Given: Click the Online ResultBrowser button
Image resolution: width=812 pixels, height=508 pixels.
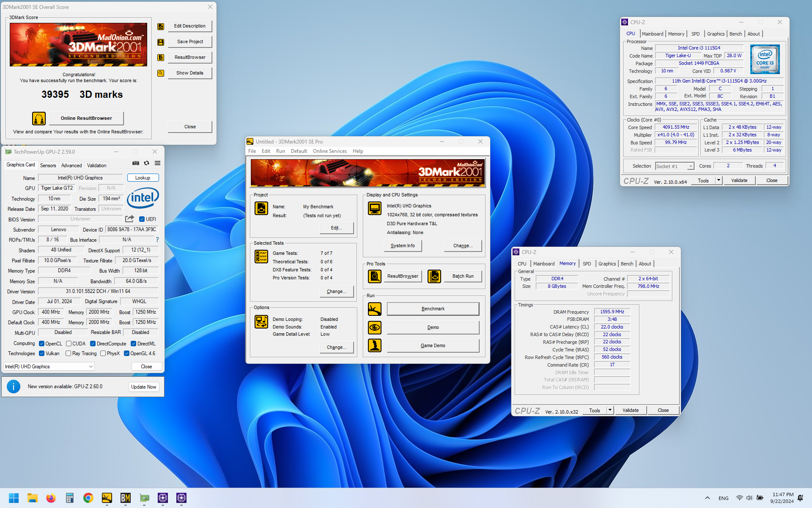Looking at the screenshot, I should [86, 119].
